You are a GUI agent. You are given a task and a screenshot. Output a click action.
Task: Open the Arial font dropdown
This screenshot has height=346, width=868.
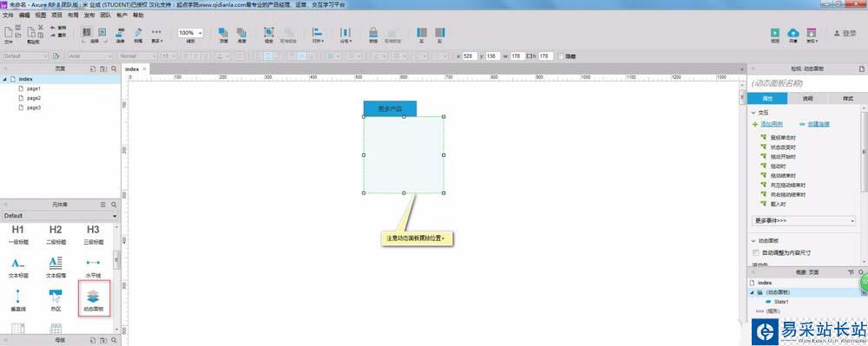pyautogui.click(x=91, y=56)
